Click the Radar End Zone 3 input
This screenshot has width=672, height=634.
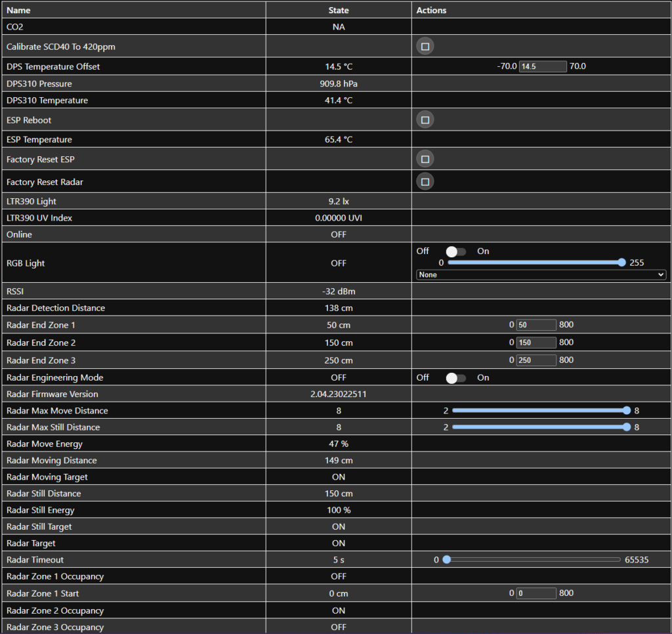tap(535, 360)
